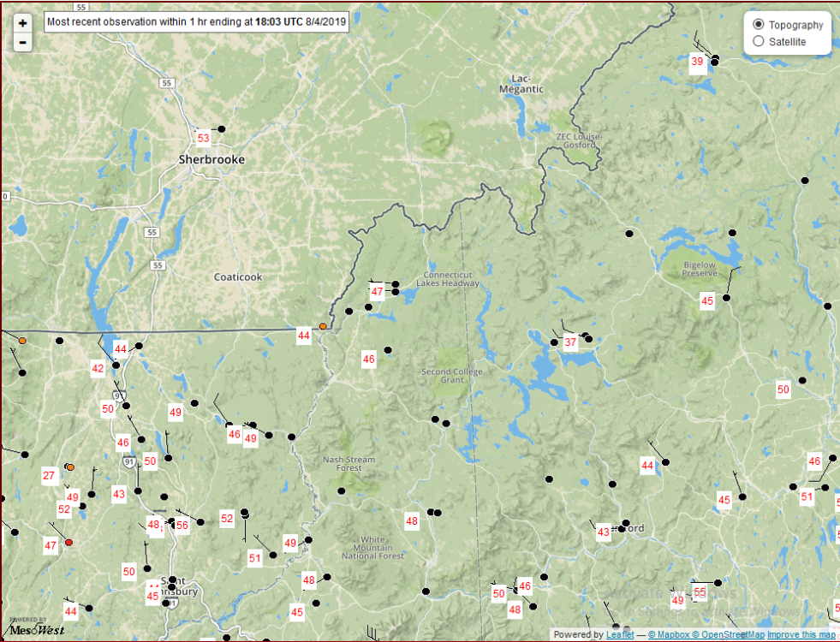
Task: Switch to the Satellite map layer
Action: [758, 41]
